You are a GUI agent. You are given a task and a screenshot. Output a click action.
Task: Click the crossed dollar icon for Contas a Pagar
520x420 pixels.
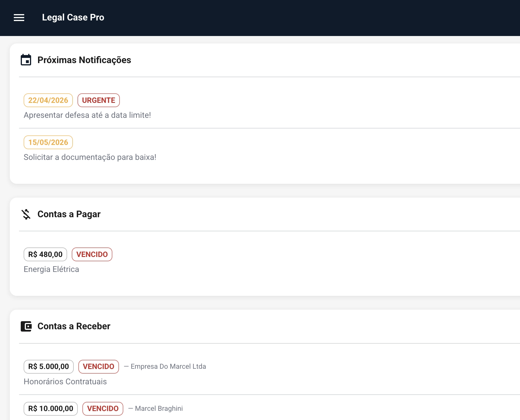[26, 214]
